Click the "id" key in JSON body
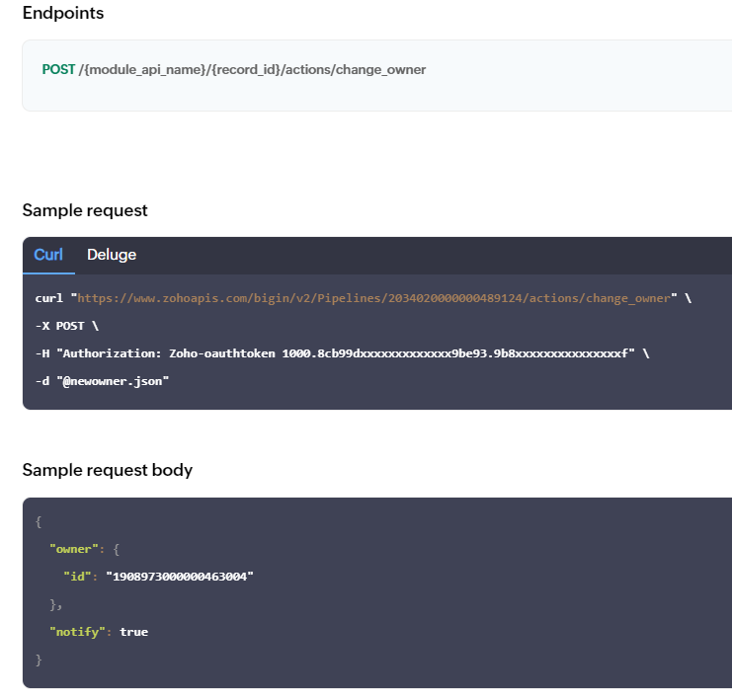Viewport: 732px width, 700px height. pos(77,577)
